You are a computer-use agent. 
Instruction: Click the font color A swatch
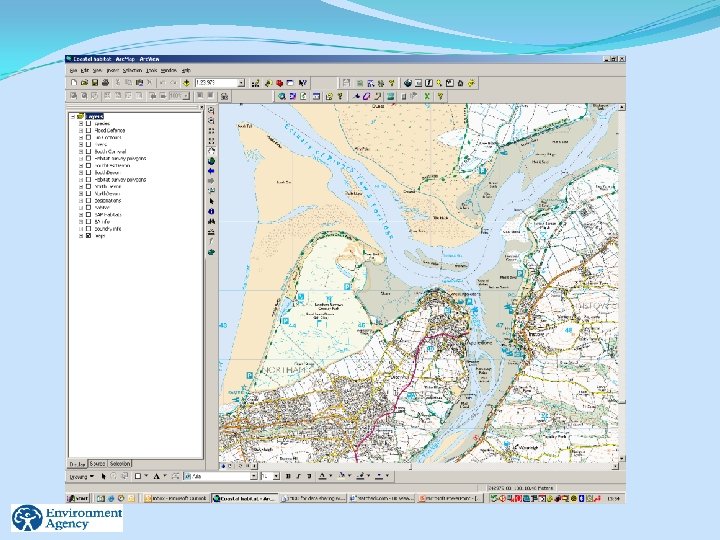(322, 476)
